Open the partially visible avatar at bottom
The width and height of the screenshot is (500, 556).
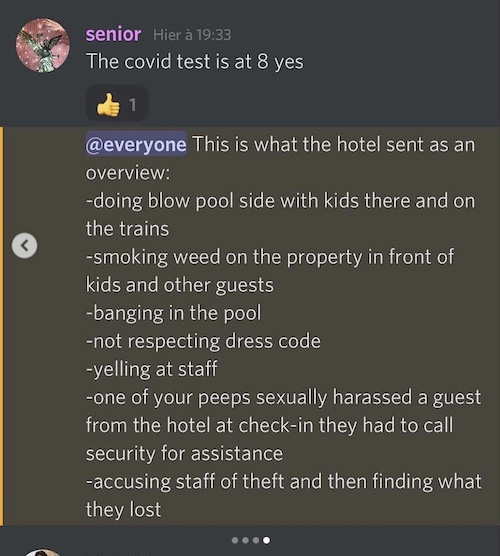pyautogui.click(x=43, y=552)
